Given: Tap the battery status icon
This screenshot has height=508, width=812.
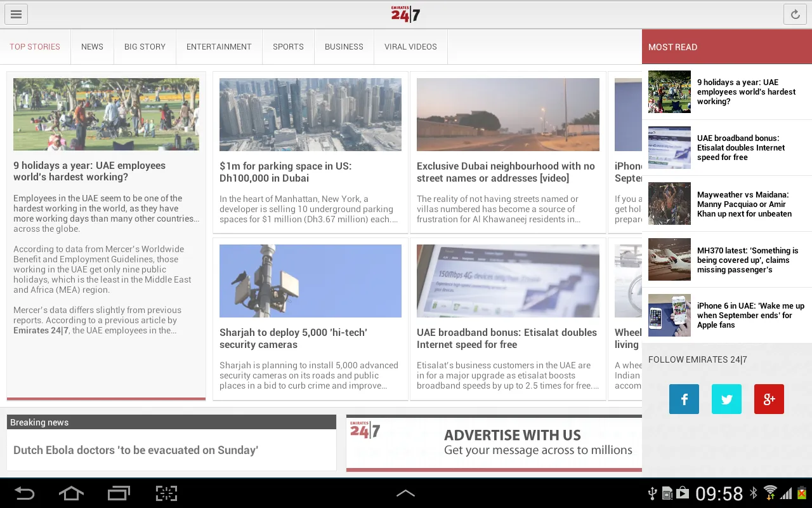Looking at the screenshot, I should (802, 493).
